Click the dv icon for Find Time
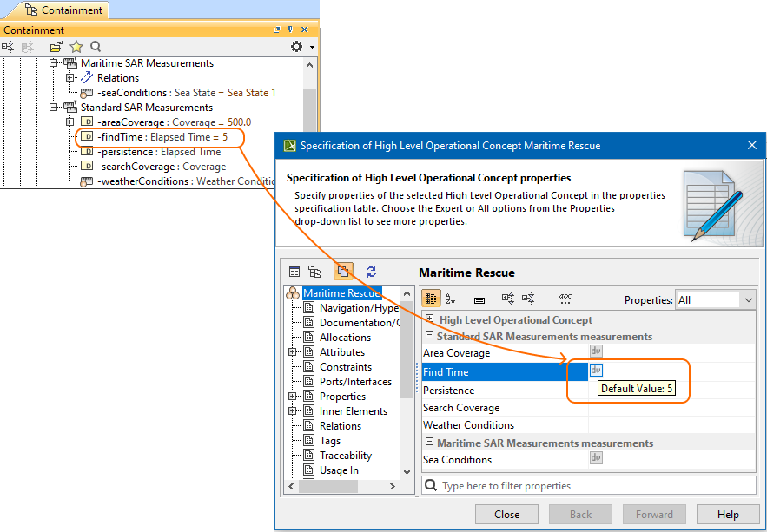 point(596,371)
